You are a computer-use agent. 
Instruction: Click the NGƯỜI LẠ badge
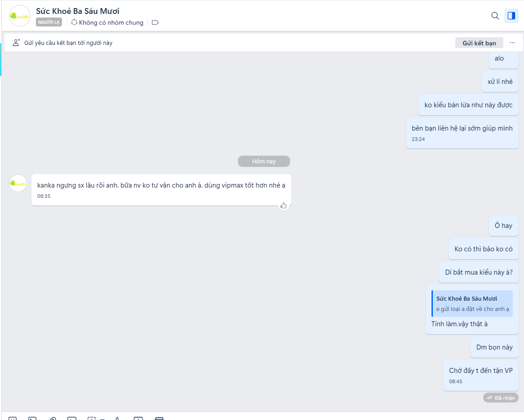click(49, 22)
